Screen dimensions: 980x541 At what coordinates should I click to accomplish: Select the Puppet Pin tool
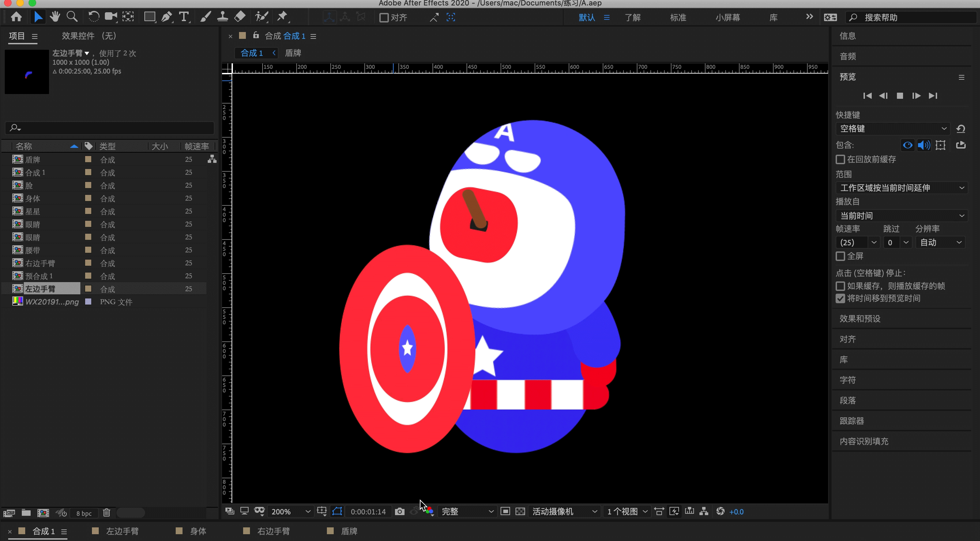coord(282,17)
